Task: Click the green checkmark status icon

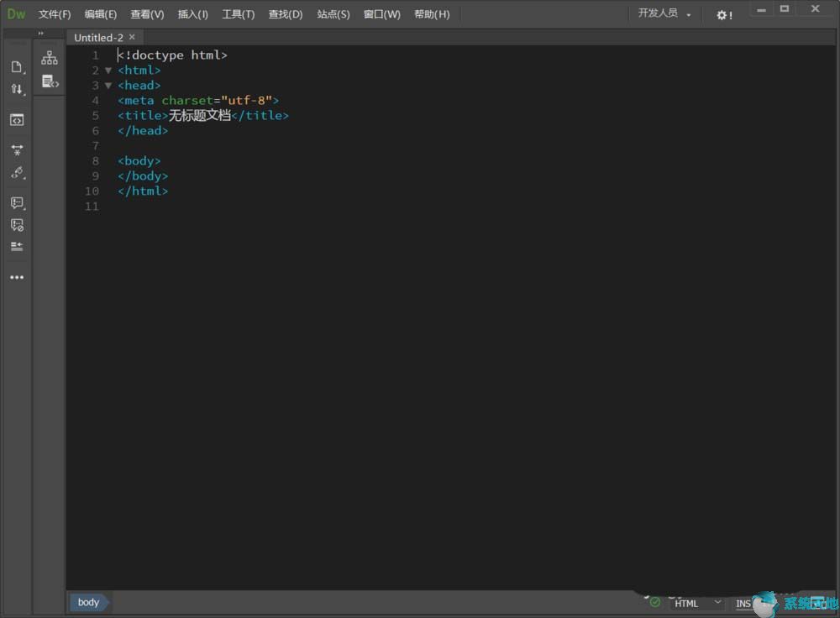Action: click(x=655, y=602)
